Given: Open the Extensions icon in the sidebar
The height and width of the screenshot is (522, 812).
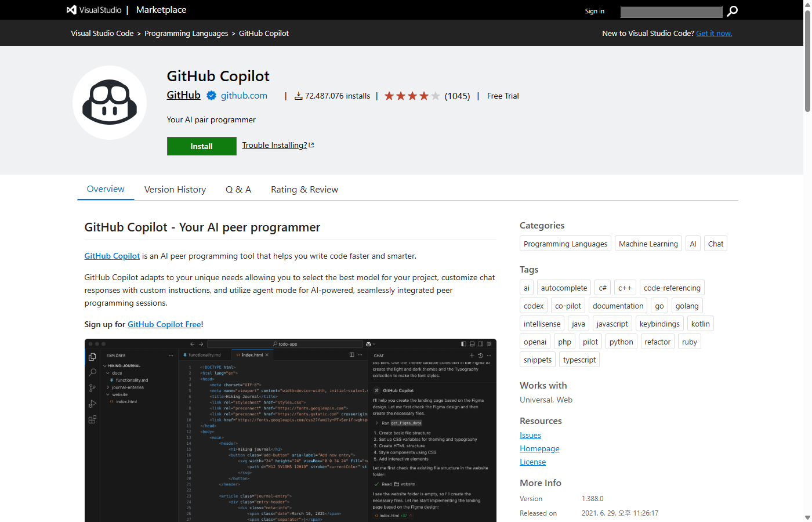Looking at the screenshot, I should tap(92, 419).
